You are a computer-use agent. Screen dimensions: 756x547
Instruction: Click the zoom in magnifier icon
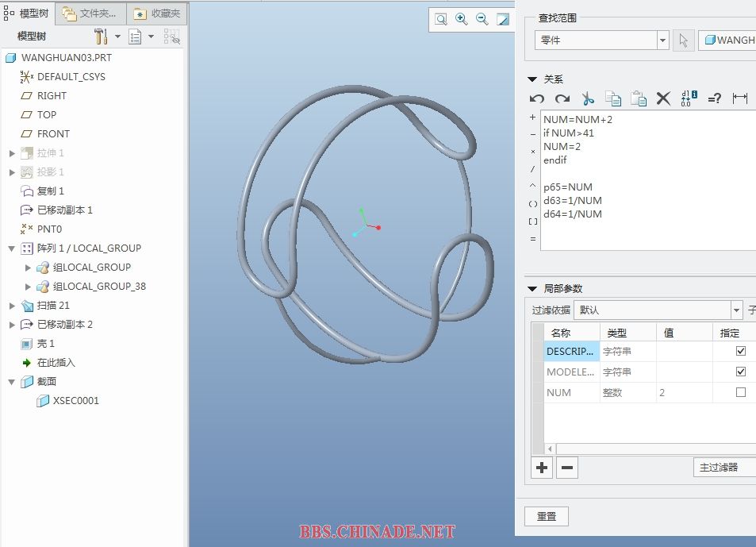point(462,19)
